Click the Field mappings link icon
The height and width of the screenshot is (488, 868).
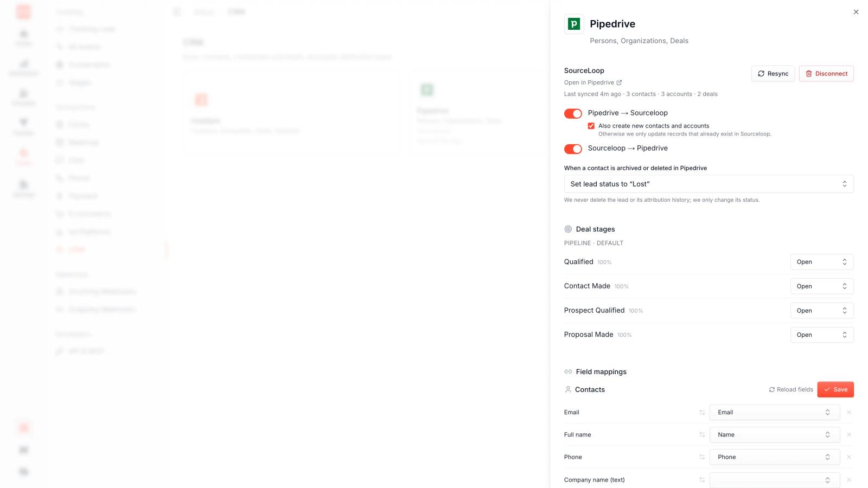[x=568, y=372]
